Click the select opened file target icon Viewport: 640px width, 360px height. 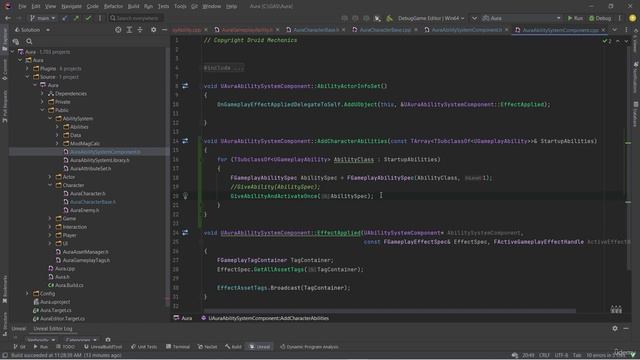[x=118, y=30]
